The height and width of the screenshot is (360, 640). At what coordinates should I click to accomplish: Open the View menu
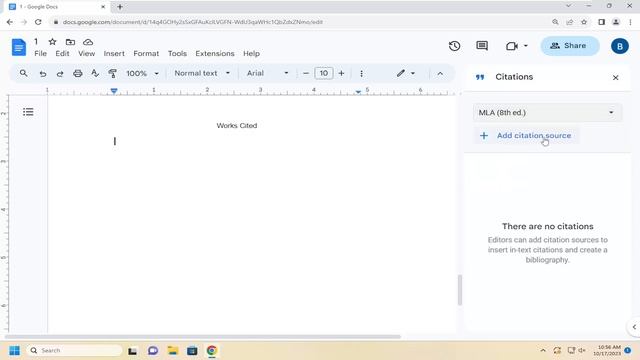(87, 53)
